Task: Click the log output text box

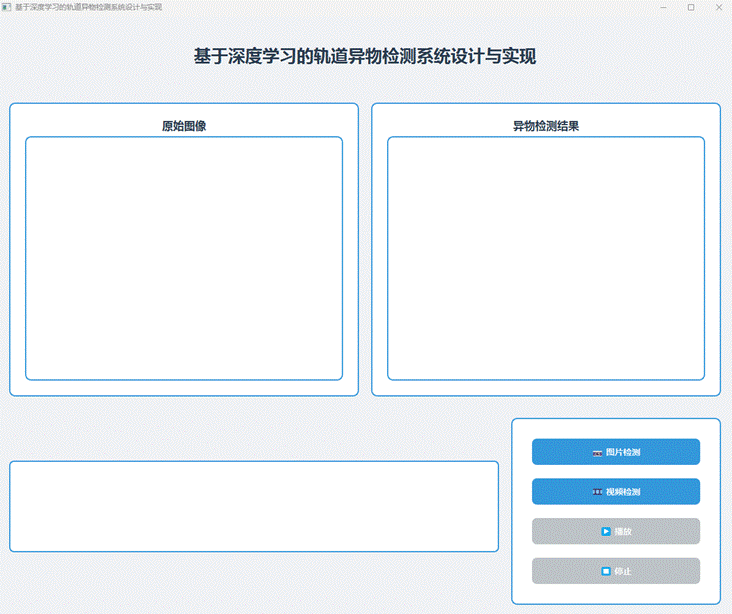Action: coord(254,506)
